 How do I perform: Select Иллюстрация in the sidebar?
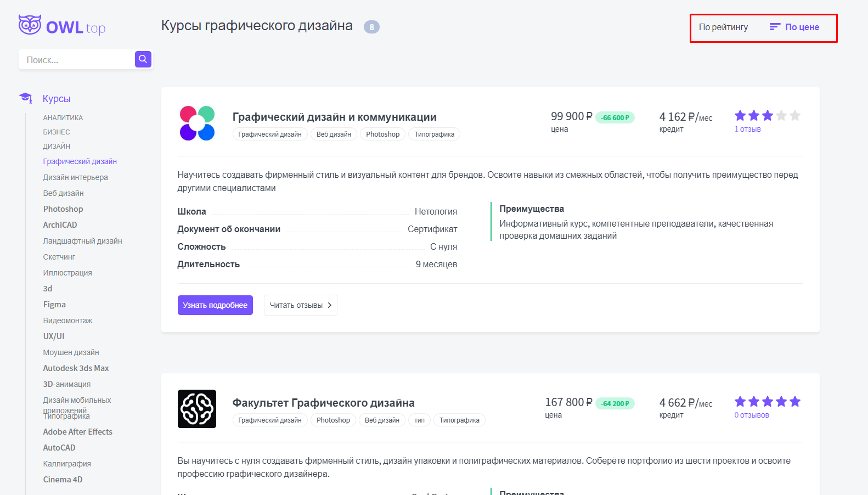coord(67,273)
